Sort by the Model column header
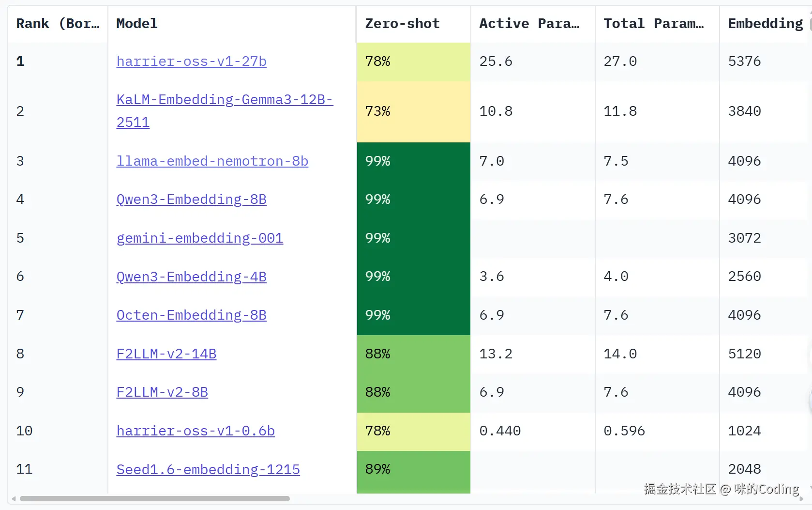812x510 pixels. click(232, 24)
